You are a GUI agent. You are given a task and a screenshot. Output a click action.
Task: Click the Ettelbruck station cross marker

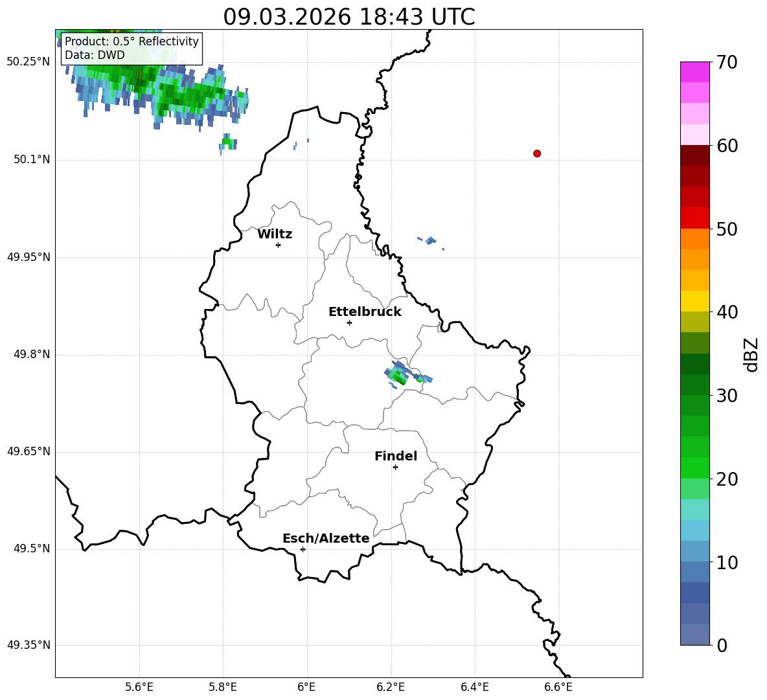click(x=349, y=322)
